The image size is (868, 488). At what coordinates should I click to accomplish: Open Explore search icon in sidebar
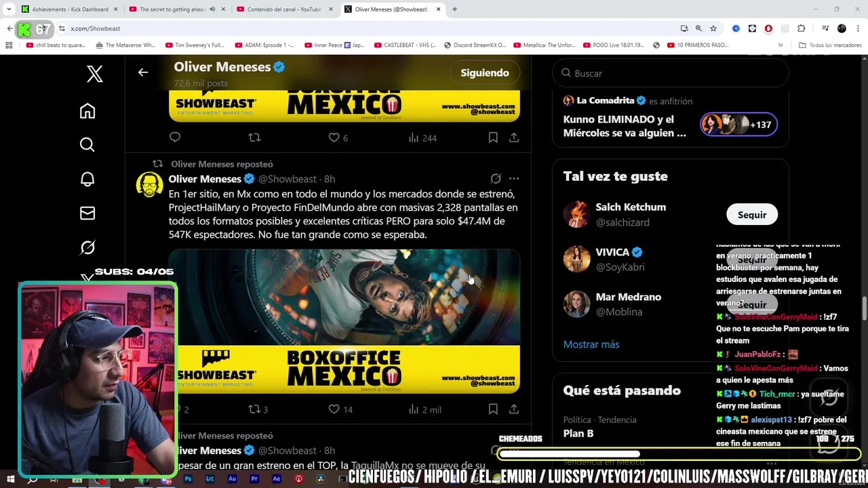pyautogui.click(x=87, y=144)
